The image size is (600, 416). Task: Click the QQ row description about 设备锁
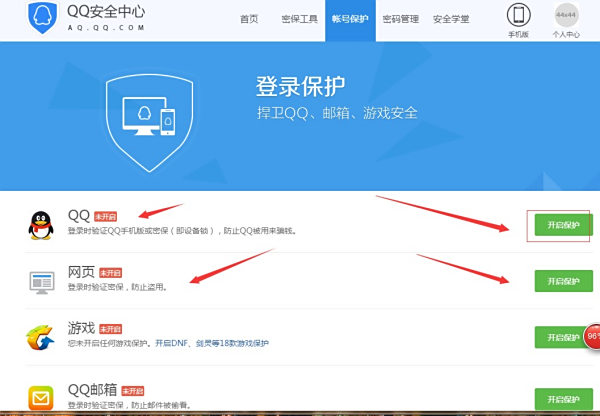[x=182, y=230]
